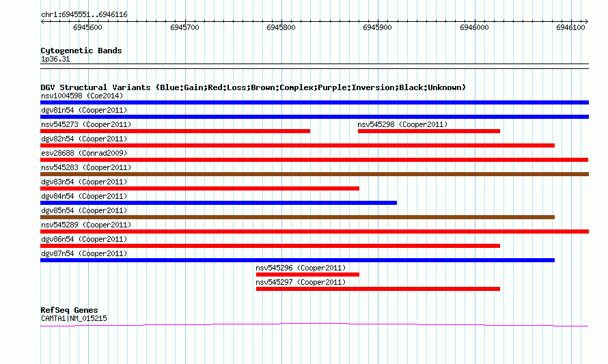Select the nsv545296 short red bar
Viewport: 608px width, 364px height.
pos(307,275)
